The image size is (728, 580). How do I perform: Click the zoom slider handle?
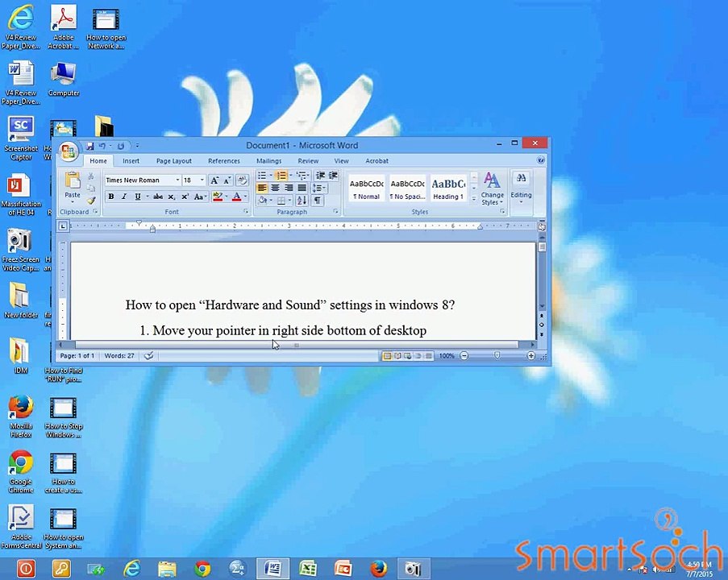coord(497,356)
